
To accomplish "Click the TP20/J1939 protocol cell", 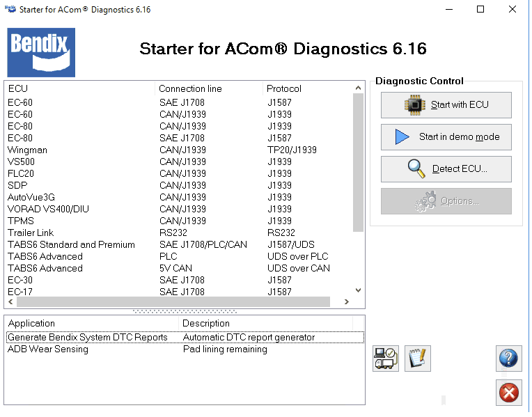I will coord(292,150).
